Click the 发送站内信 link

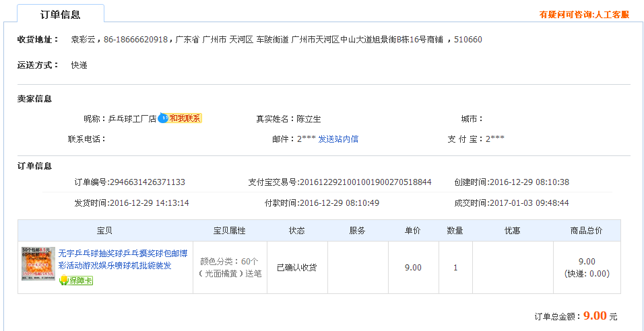point(338,139)
